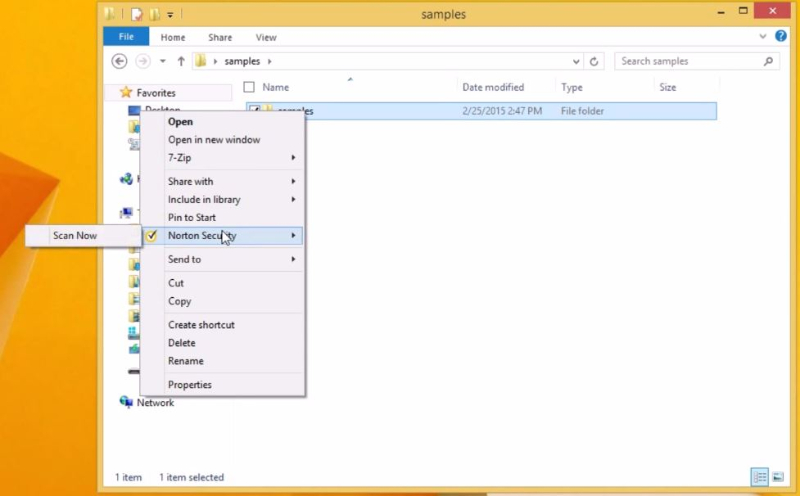The image size is (800, 496).
Task: Click the Favorites star icon
Action: coord(126,92)
